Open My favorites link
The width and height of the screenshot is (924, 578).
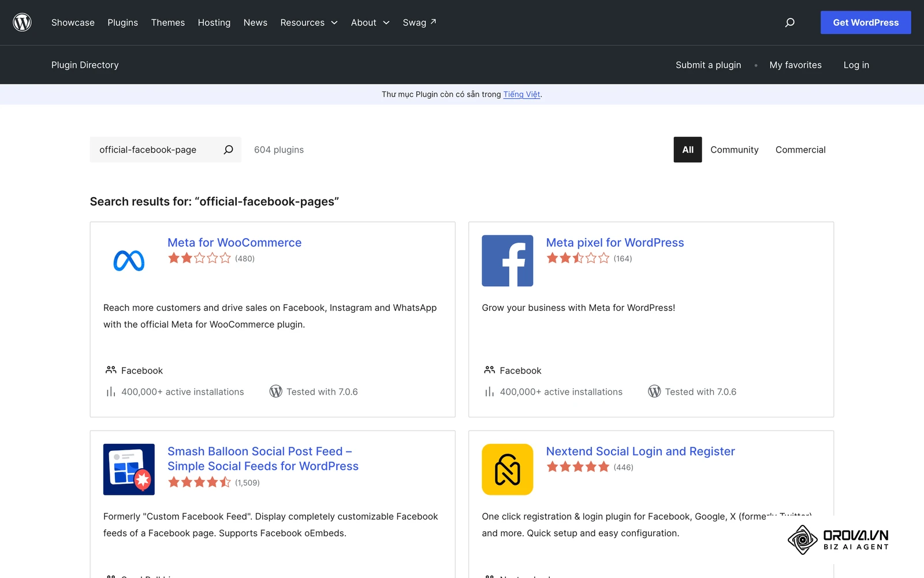[x=795, y=65]
